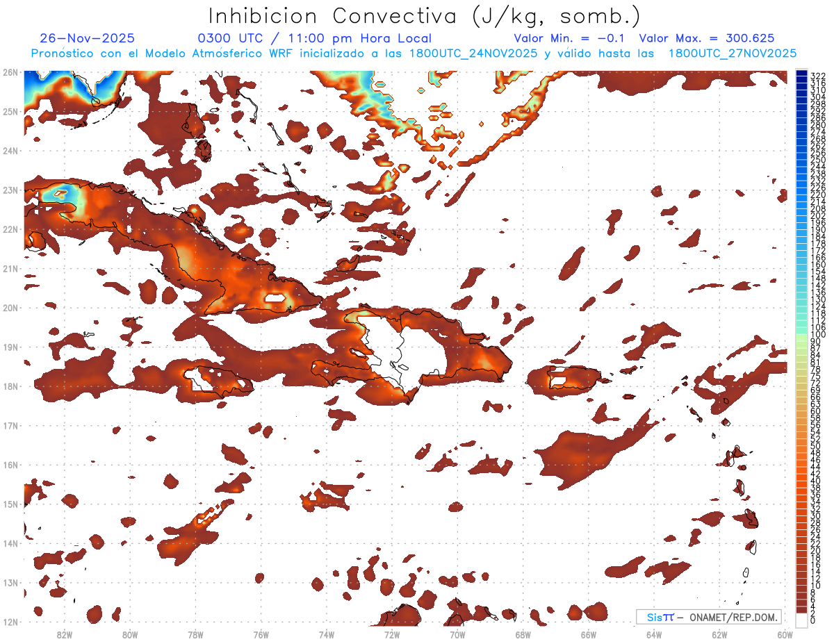Screen dimensions: 834x644
Task: Click the '322' value on the color scale
Action: (818, 75)
